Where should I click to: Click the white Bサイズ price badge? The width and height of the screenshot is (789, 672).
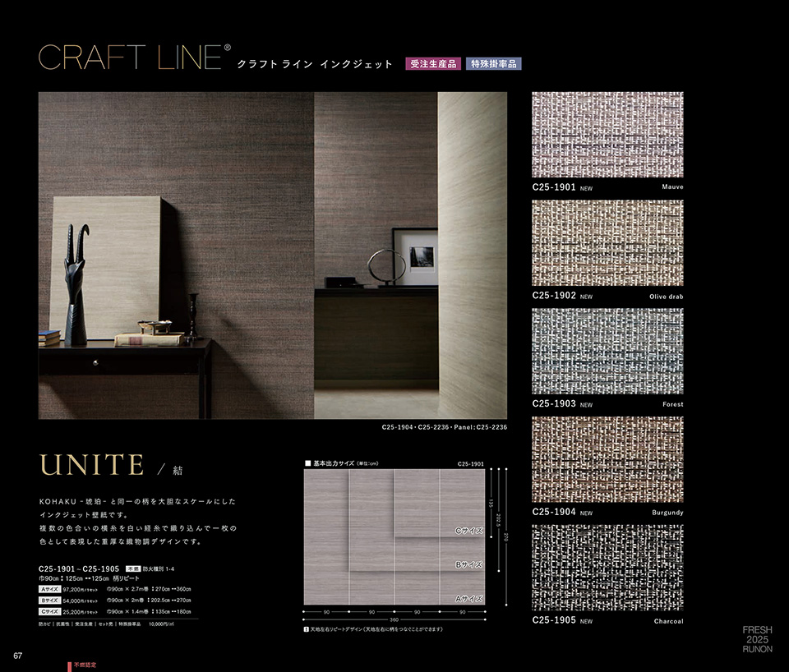coord(50,600)
